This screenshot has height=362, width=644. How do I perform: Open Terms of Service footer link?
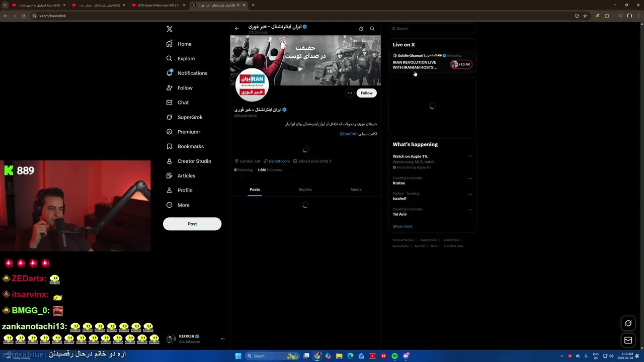pos(403,240)
